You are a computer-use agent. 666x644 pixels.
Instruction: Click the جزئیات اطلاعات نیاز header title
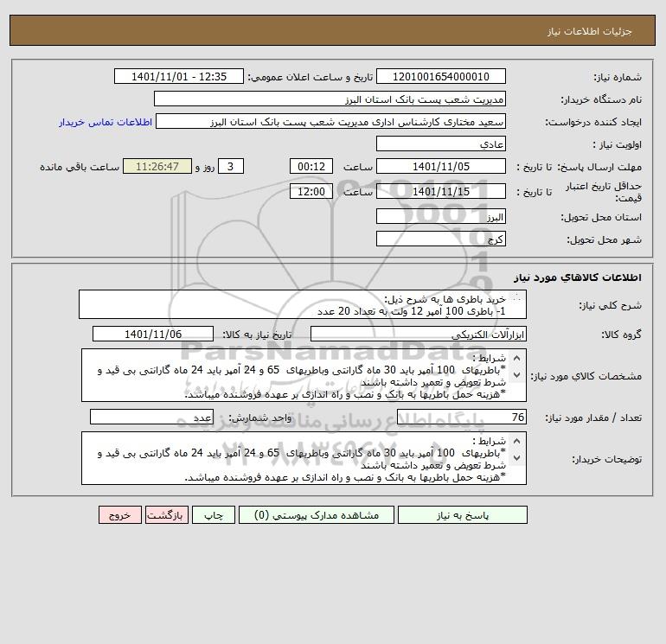590,31
